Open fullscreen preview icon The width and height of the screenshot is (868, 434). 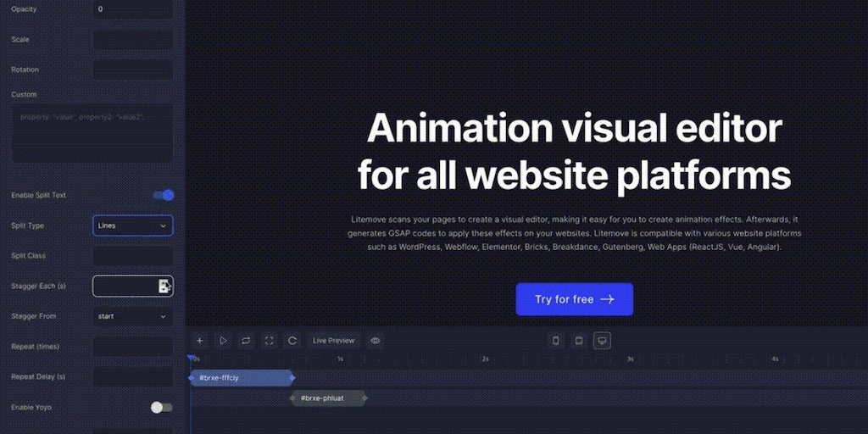[269, 341]
